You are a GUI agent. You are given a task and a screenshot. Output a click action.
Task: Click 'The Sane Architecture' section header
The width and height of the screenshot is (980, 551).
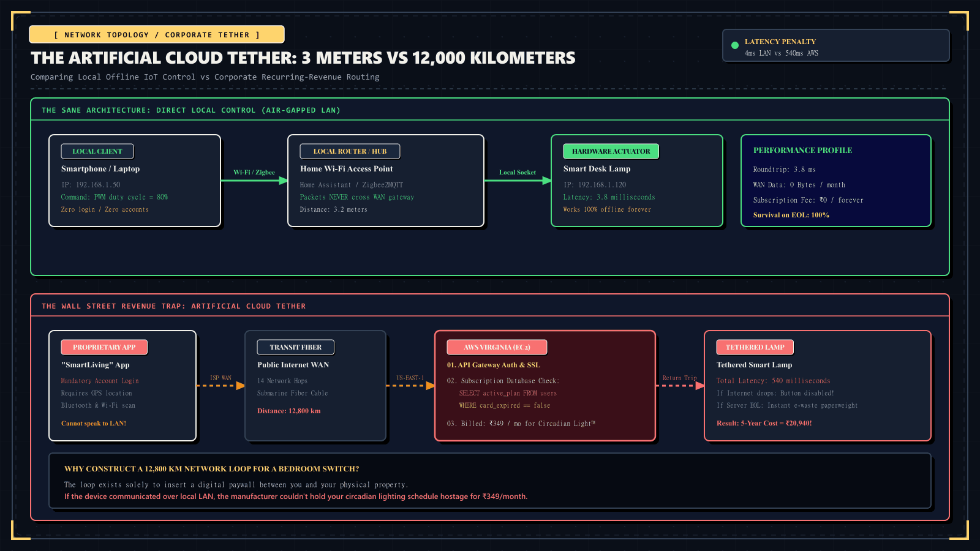click(191, 110)
